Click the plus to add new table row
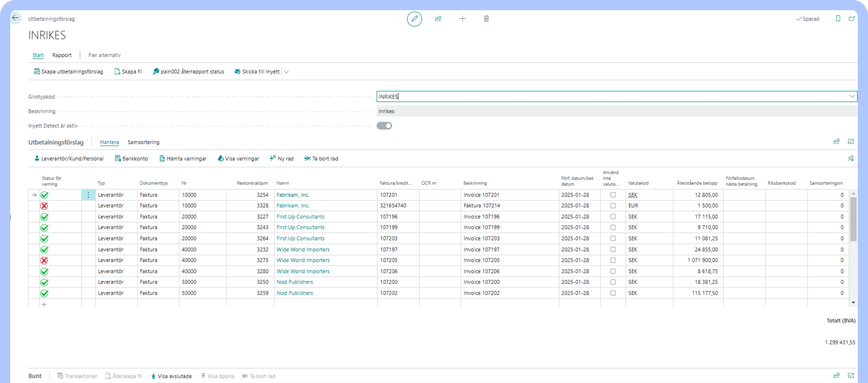Viewport: 868px width, 383px height. [x=44, y=304]
